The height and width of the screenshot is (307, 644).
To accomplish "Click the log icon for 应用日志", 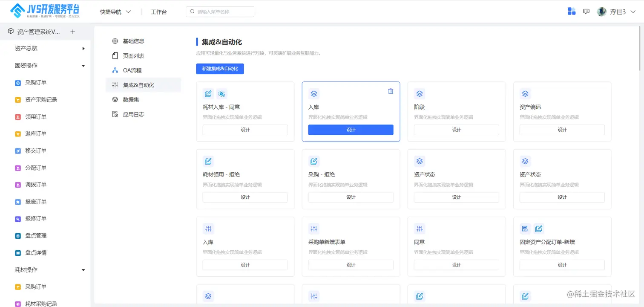I will 115,114.
